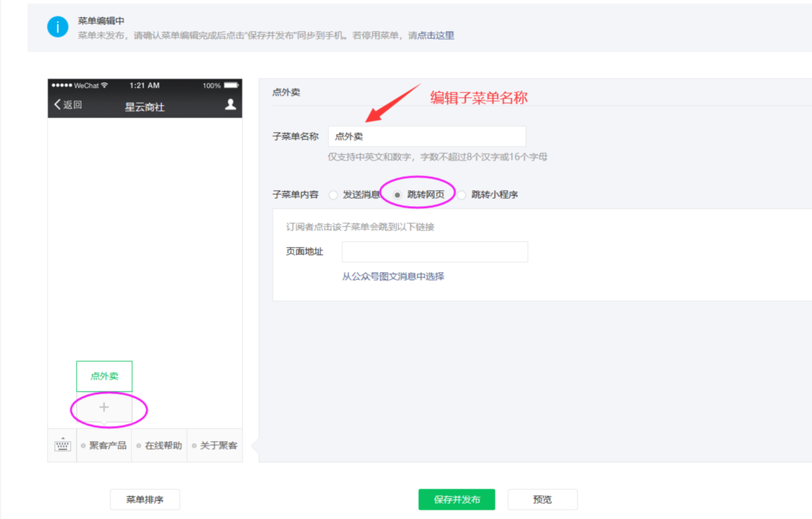
Task: Add a new submenu with plus button
Action: 104,409
